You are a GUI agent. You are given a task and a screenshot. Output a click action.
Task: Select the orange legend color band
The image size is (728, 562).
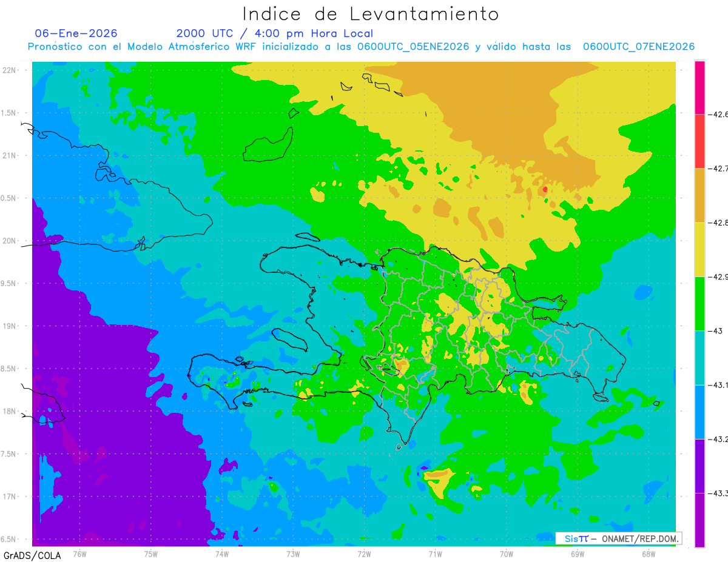point(699,195)
